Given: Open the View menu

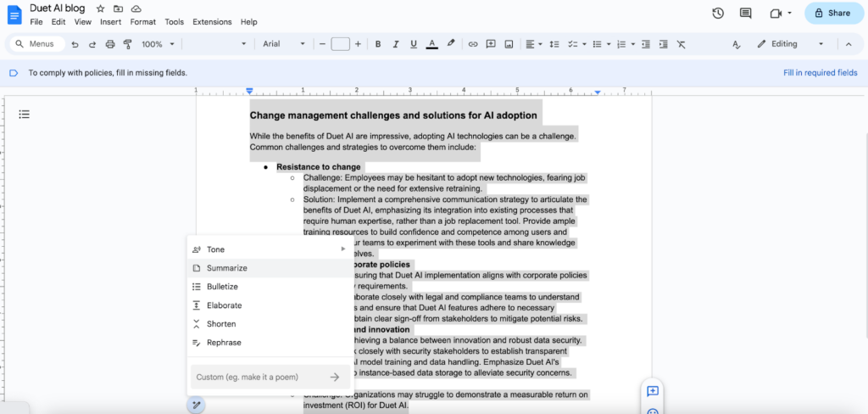Looking at the screenshot, I should 82,22.
